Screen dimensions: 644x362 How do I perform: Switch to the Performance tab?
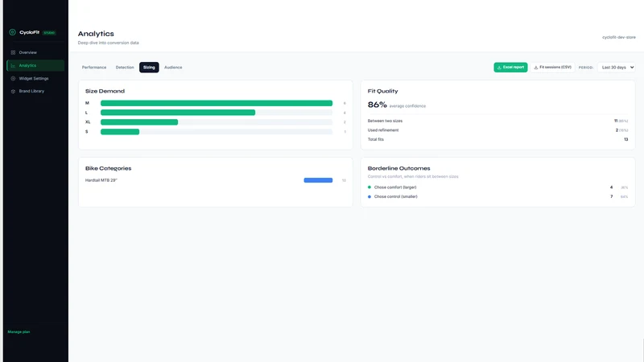click(94, 68)
